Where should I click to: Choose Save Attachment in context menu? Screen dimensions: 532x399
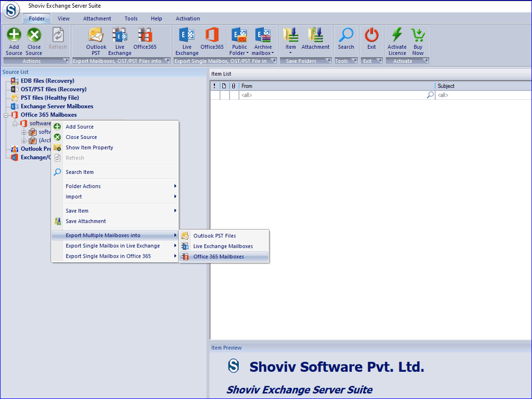point(115,221)
